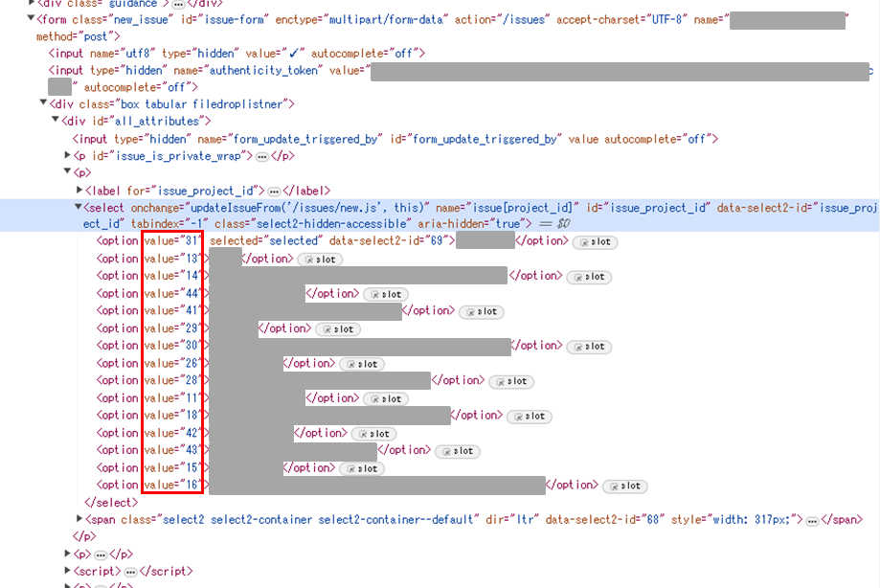Click slot badge of option value 28
Viewport: 880px width, 588px height.
click(511, 381)
